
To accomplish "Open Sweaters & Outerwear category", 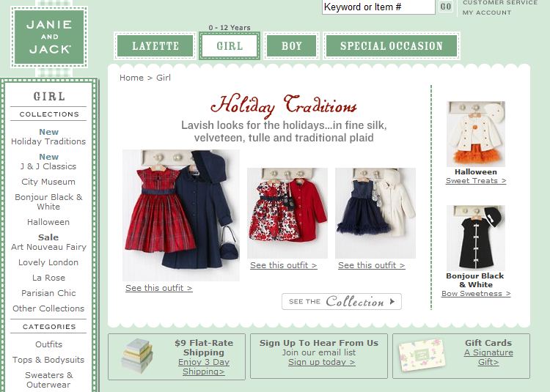I will 48,380.
